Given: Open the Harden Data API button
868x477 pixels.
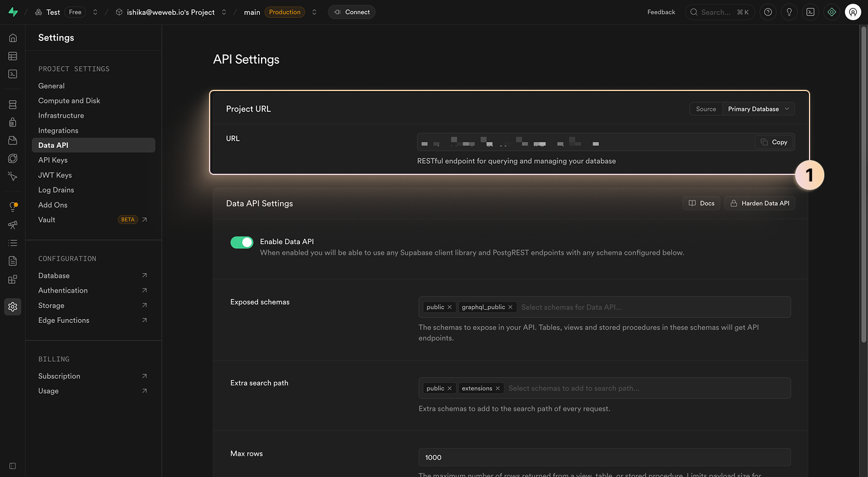Looking at the screenshot, I should point(759,203).
